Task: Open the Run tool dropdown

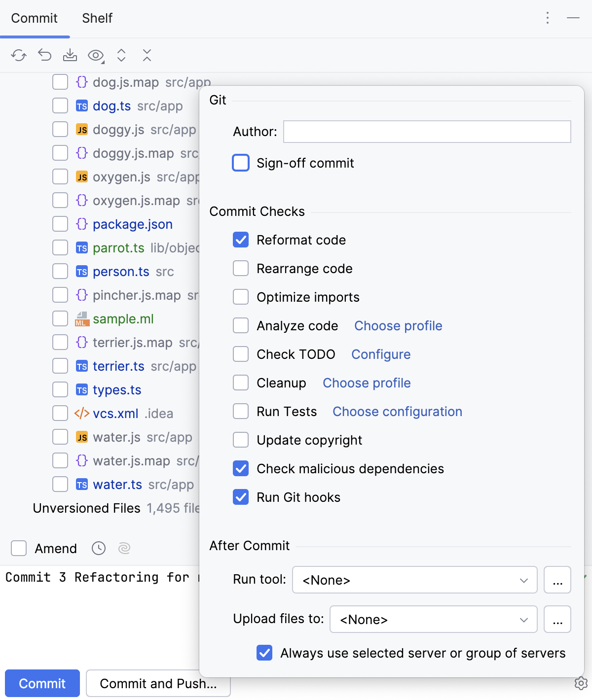Action: [x=414, y=580]
